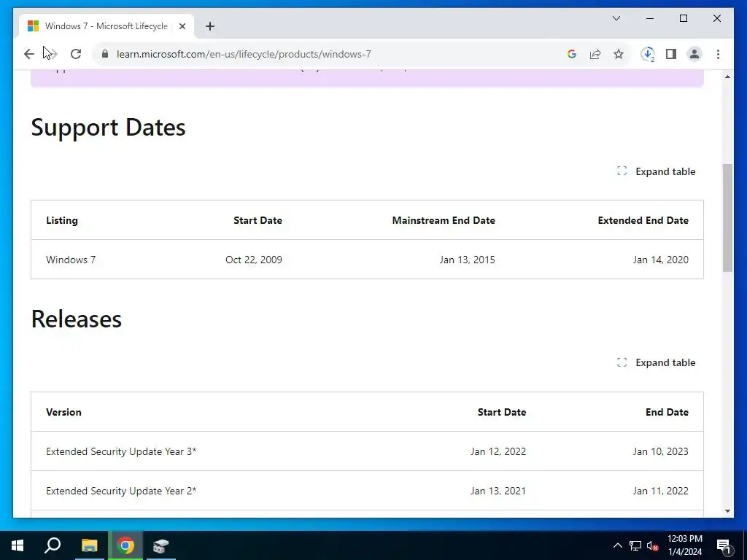View site information via the lock icon
The width and height of the screenshot is (747, 560).
point(105,54)
